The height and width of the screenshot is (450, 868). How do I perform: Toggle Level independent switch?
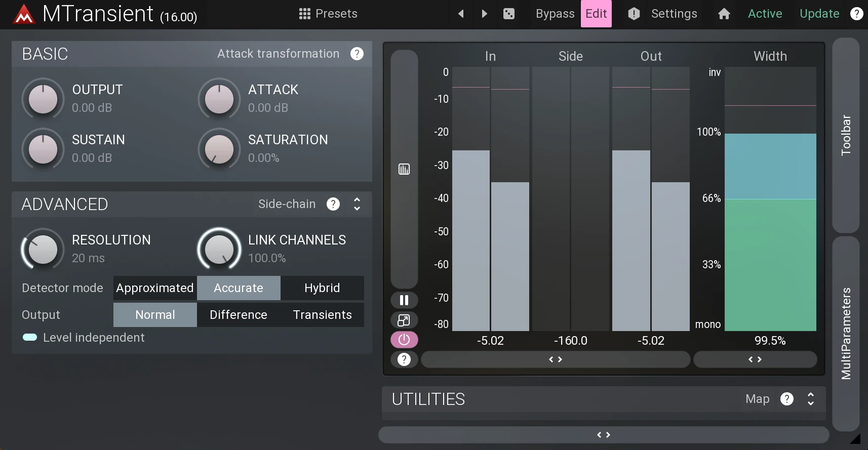point(30,338)
